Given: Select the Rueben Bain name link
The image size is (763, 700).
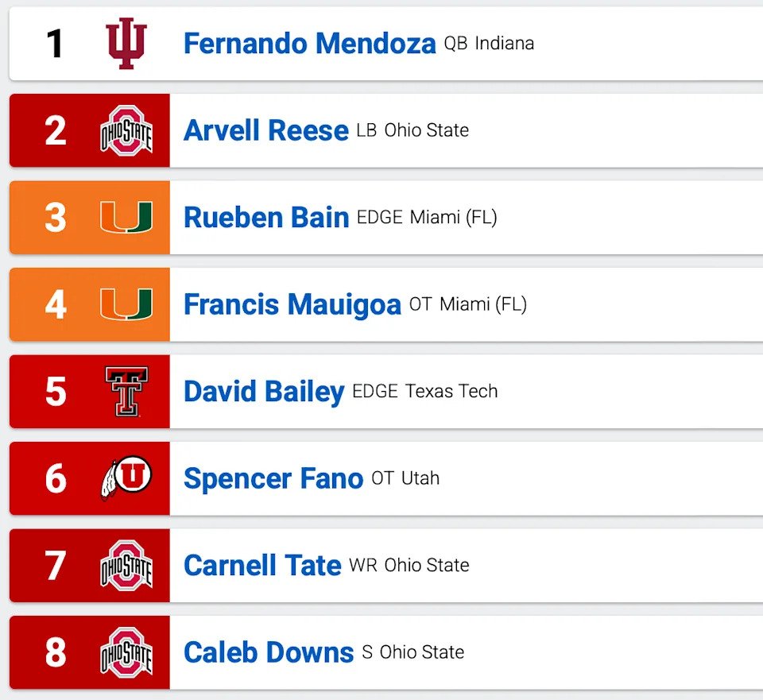Looking at the screenshot, I should [x=265, y=217].
